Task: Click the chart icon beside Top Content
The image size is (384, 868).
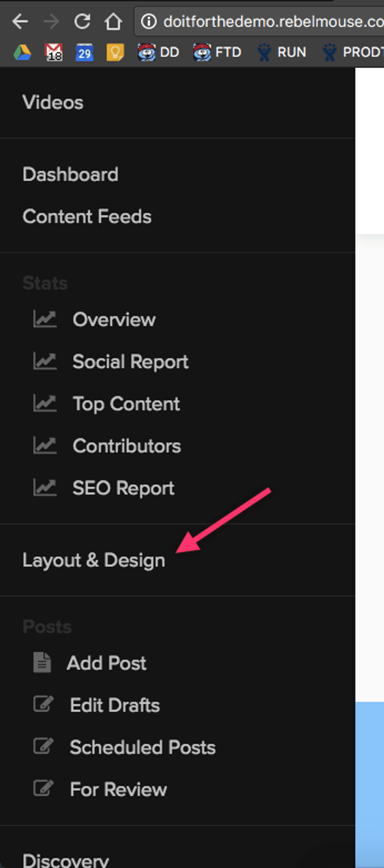Action: [45, 403]
